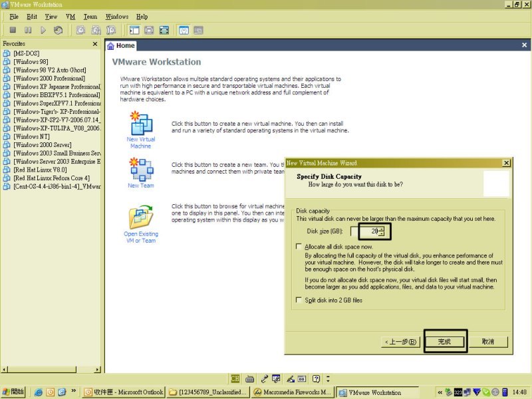Click the CH language bar icon

[x=235, y=378]
